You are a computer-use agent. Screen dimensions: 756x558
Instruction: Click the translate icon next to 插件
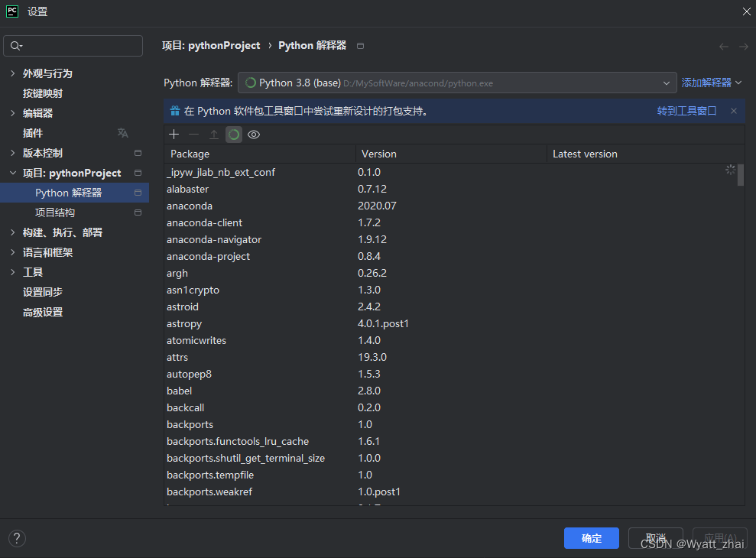click(x=123, y=133)
